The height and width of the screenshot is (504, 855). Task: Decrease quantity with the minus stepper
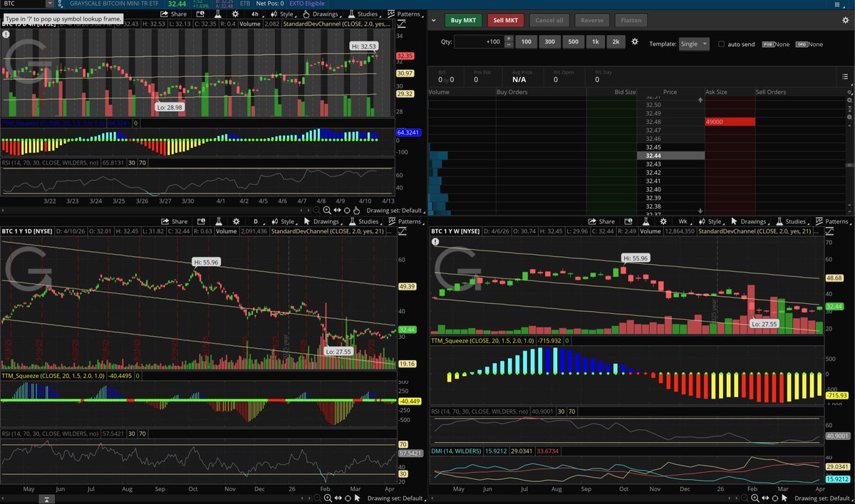click(509, 46)
